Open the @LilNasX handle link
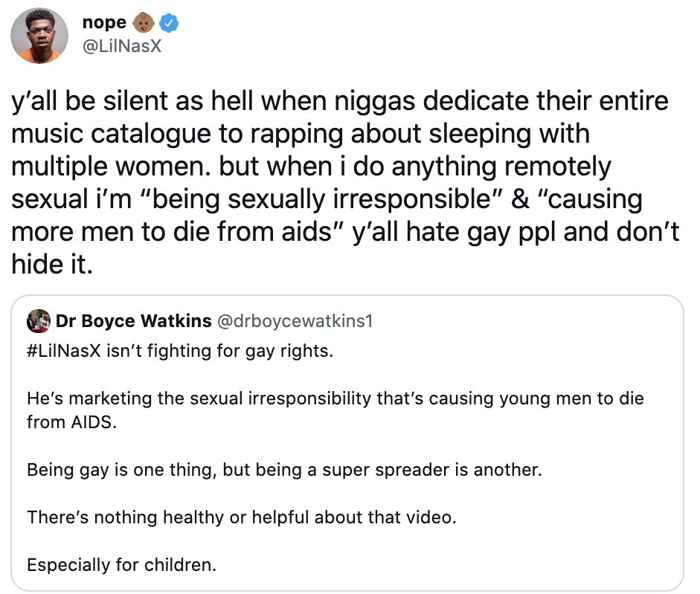The height and width of the screenshot is (594, 700). click(x=122, y=48)
